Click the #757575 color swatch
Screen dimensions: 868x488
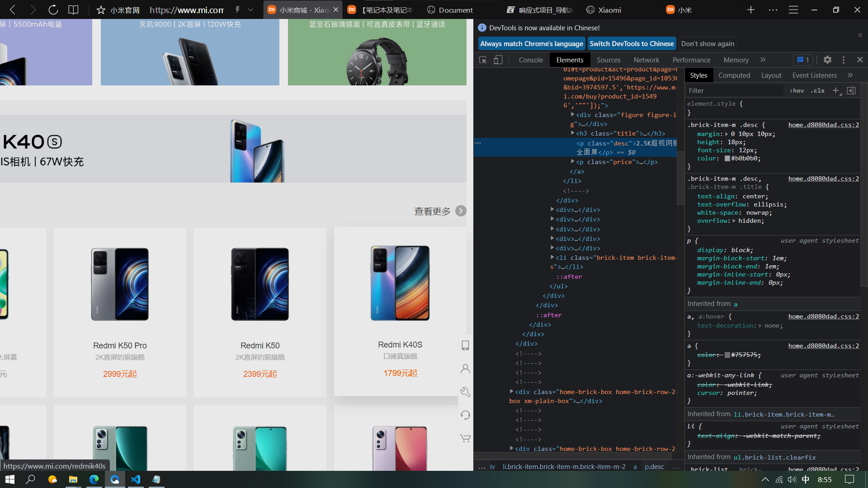click(x=727, y=355)
